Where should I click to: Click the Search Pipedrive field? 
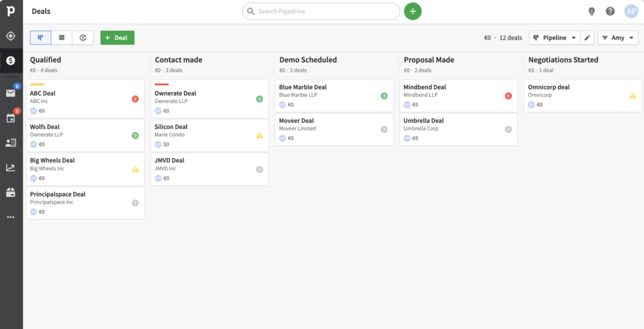tap(321, 11)
